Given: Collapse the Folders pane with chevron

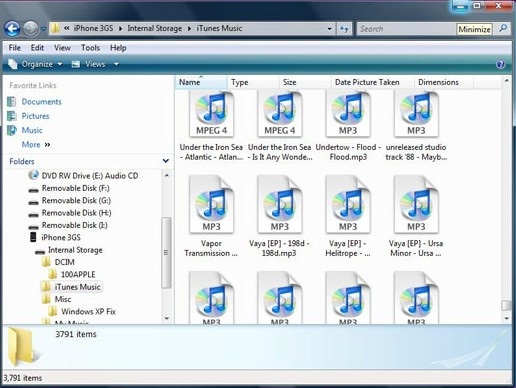Looking at the screenshot, I should click(166, 161).
